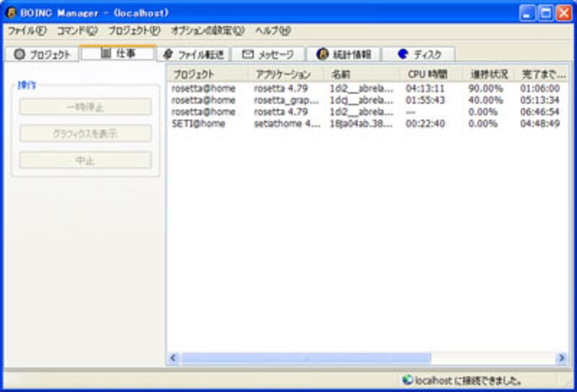Screen dimensions: 577x392
Task: Click remaining time 01:06:00 cell
Action: tap(539, 88)
